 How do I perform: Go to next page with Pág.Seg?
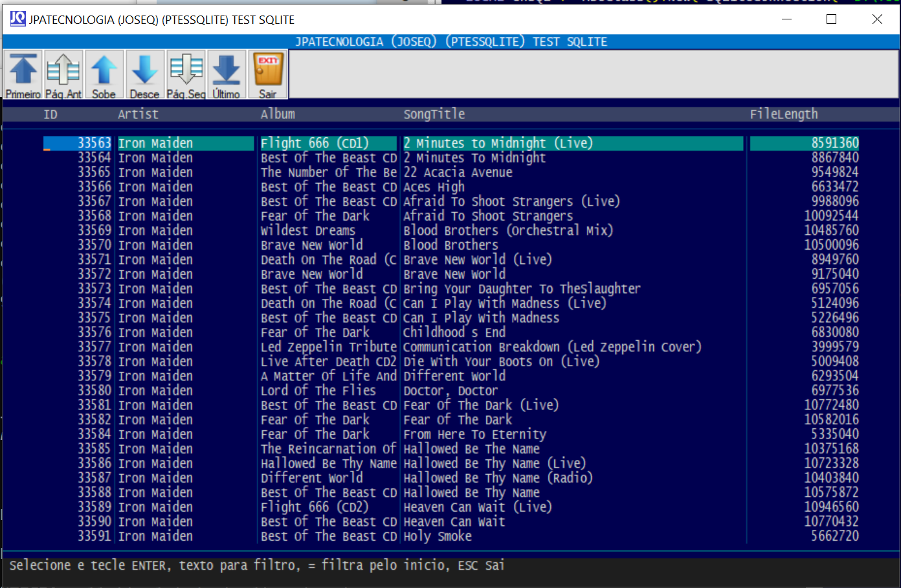186,75
